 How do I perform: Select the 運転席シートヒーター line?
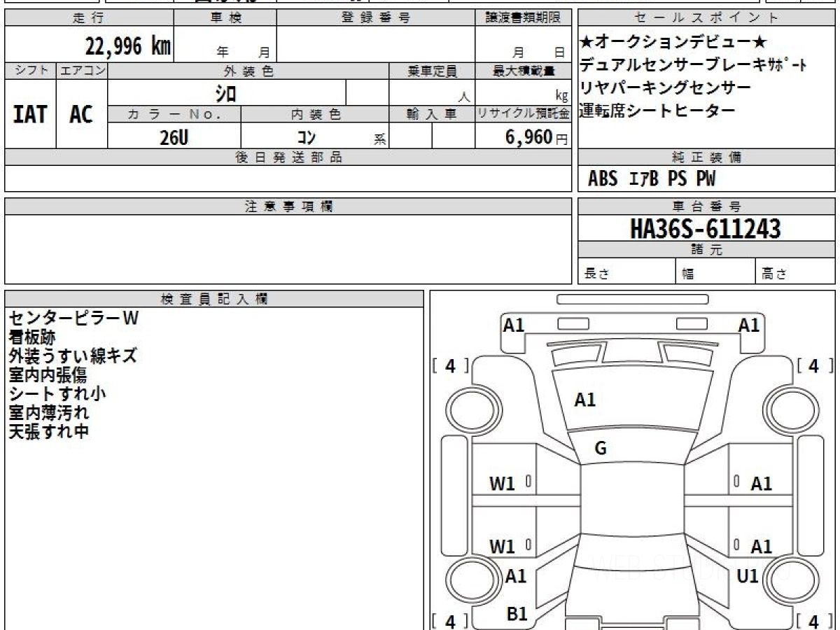(657, 111)
